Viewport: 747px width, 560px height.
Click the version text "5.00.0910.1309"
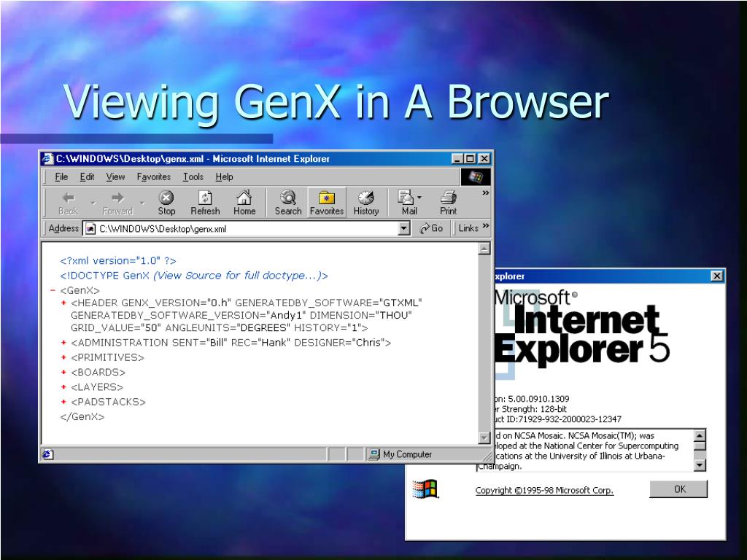tap(538, 399)
